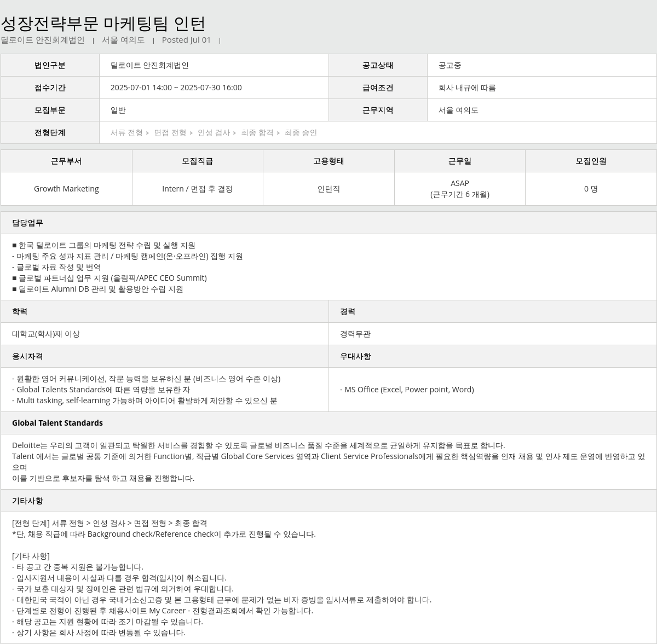This screenshot has width=657, height=644.
Task: Click the 기타사항 section header
Action: [328, 501]
